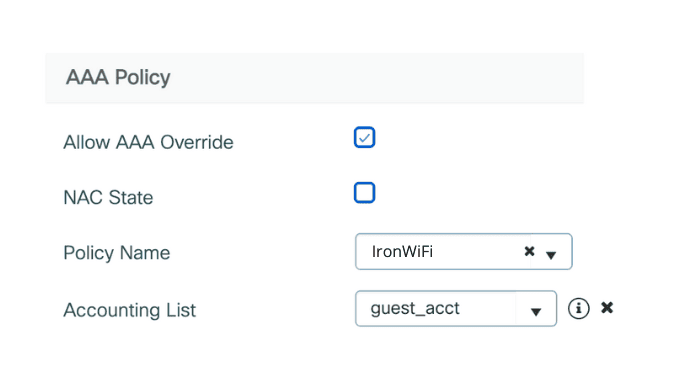This screenshot has width=697, height=370.
Task: Focus the empty area of Policy Name box
Action: [478, 252]
